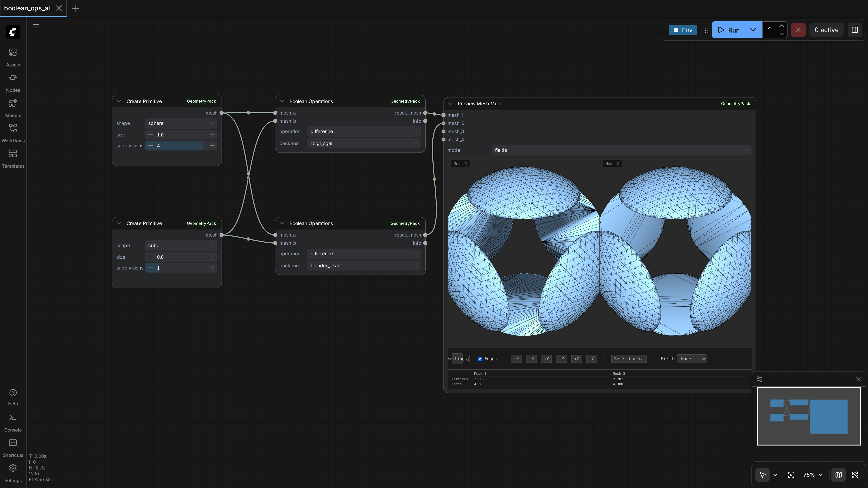Open blender_exact backend dropdown
Viewport: 868px width, 488px height.
point(364,266)
